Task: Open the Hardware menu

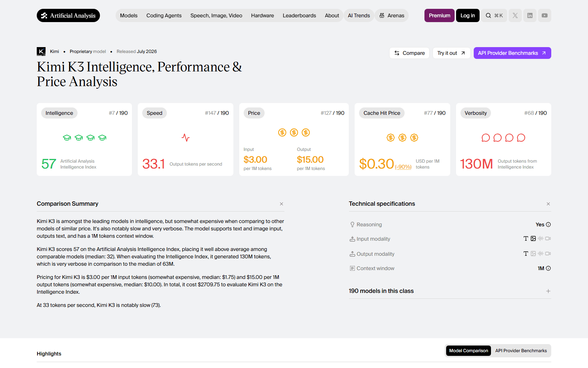Action: pos(262,15)
